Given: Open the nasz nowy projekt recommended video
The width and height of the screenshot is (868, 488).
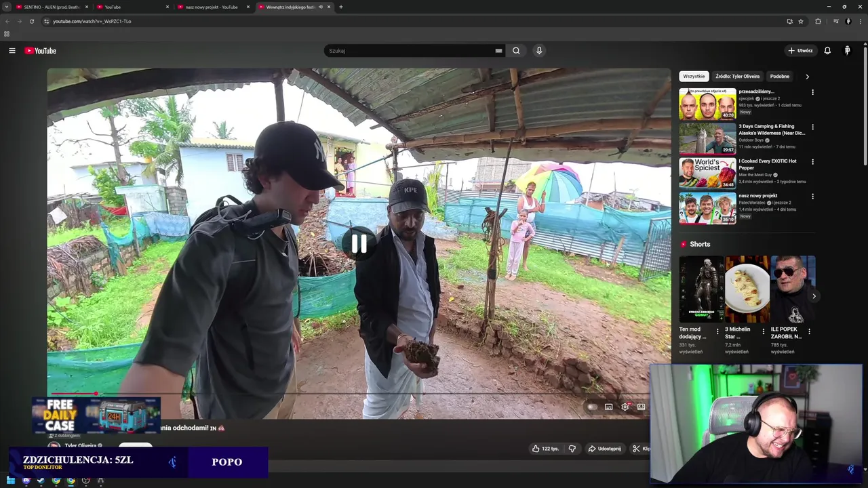Looking at the screenshot, I should pos(707,208).
